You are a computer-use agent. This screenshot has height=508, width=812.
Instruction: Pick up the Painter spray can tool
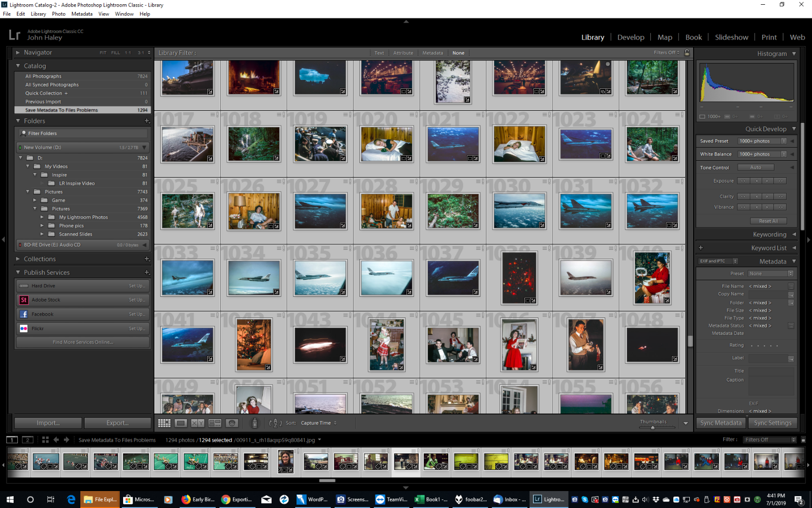(x=255, y=423)
